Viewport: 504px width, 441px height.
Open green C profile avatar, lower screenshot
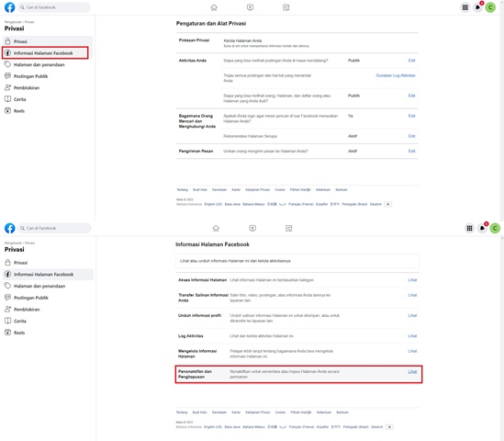(495, 228)
